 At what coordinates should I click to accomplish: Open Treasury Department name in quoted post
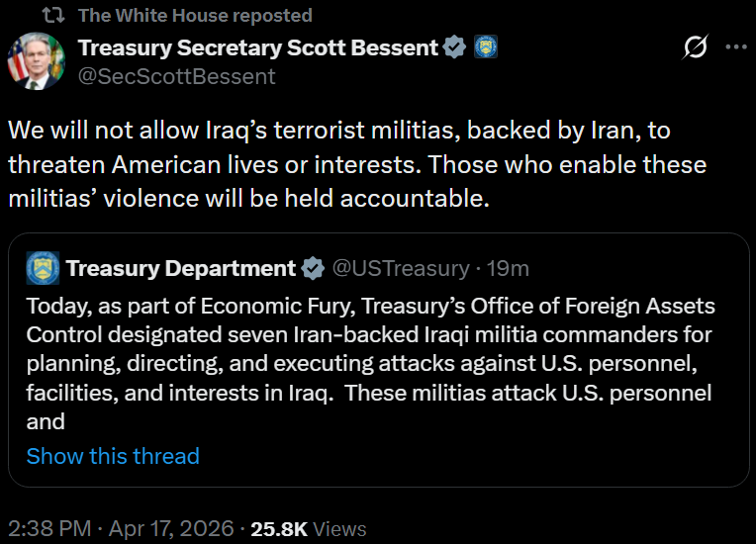180,268
